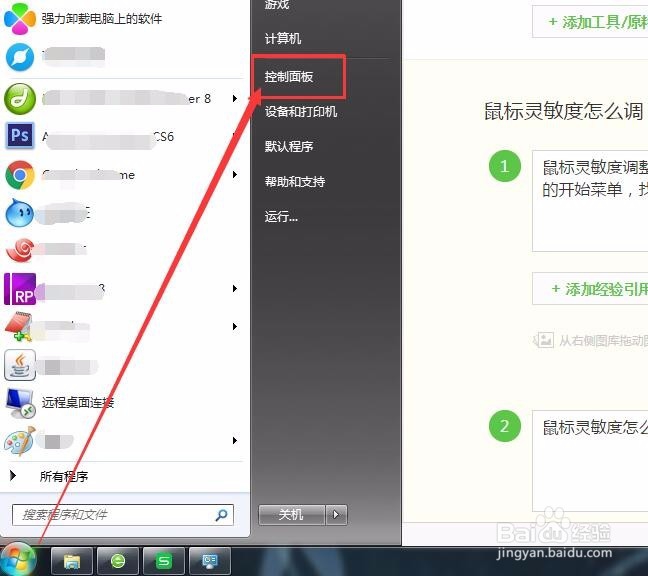
Task: Click the Windows Start orb
Action: [18, 560]
